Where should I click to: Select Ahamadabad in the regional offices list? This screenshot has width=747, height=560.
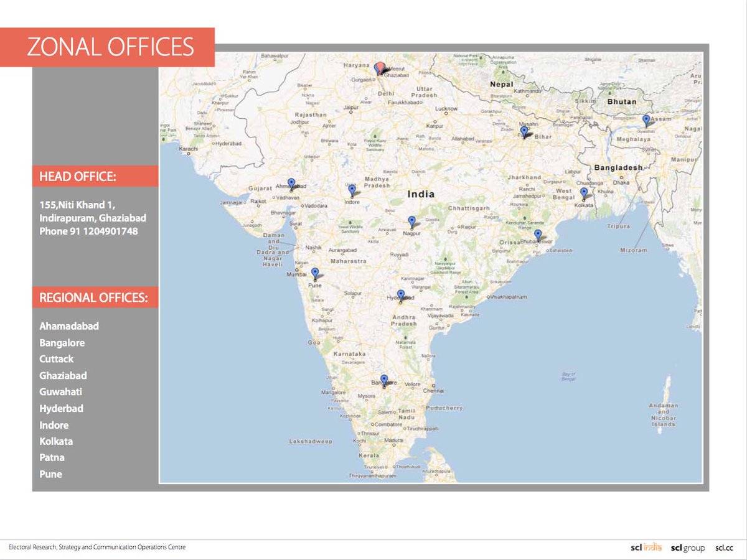[x=69, y=326]
